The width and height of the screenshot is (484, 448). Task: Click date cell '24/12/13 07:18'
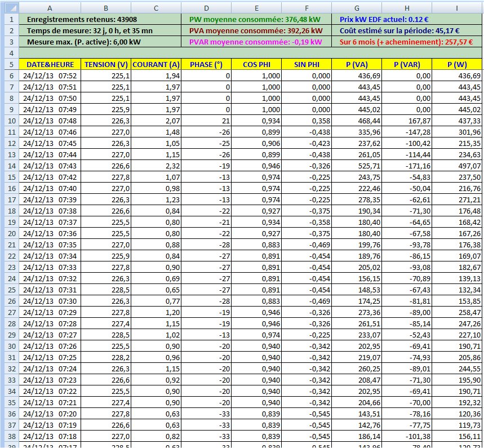50,436
